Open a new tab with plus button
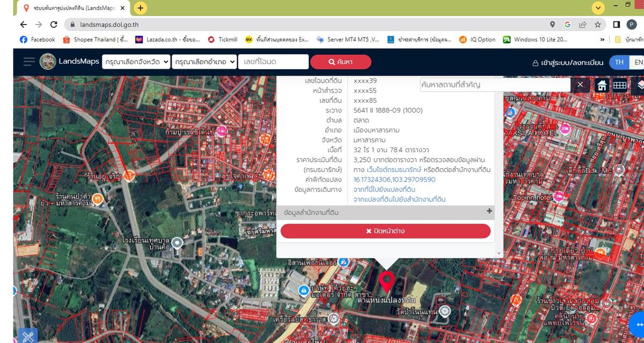The image size is (644, 343). pyautogui.click(x=140, y=8)
